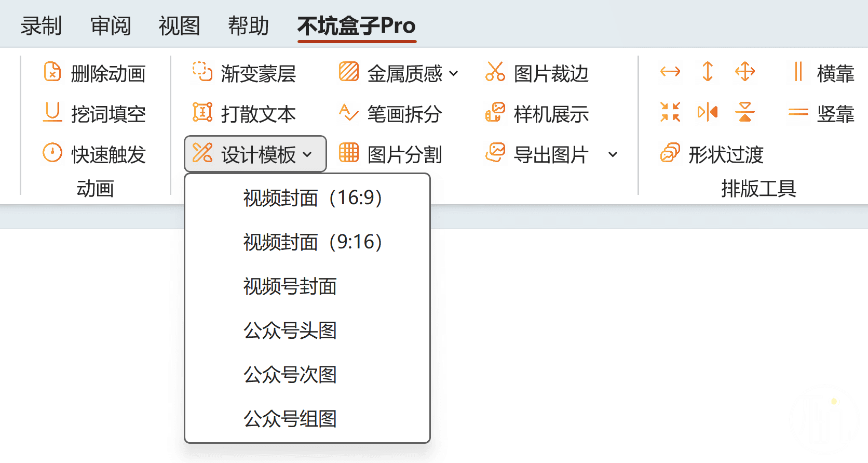Select 公众号头图 from the menu
This screenshot has width=868, height=463.
pos(307,330)
